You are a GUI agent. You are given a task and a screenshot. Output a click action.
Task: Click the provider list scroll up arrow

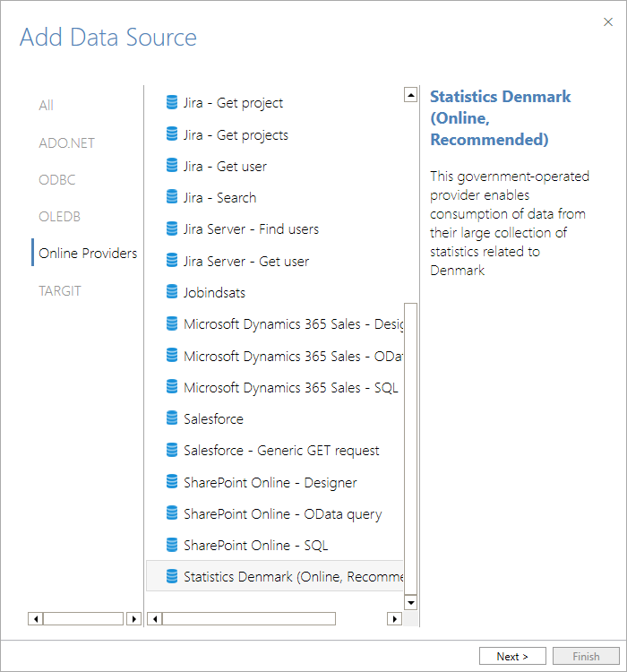tap(410, 95)
